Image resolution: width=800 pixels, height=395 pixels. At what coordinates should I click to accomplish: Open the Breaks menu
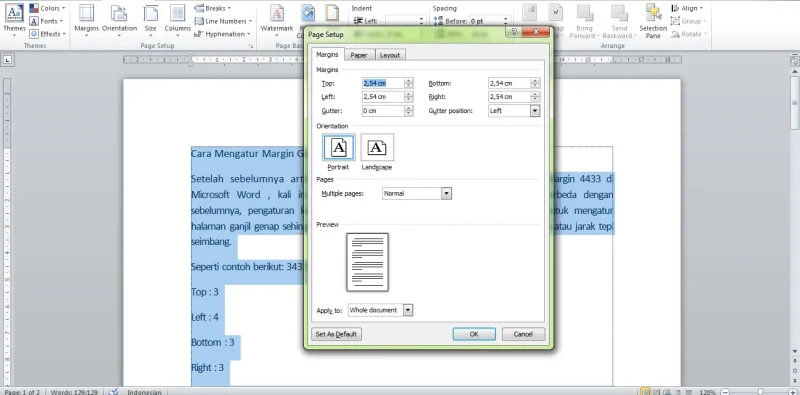213,8
